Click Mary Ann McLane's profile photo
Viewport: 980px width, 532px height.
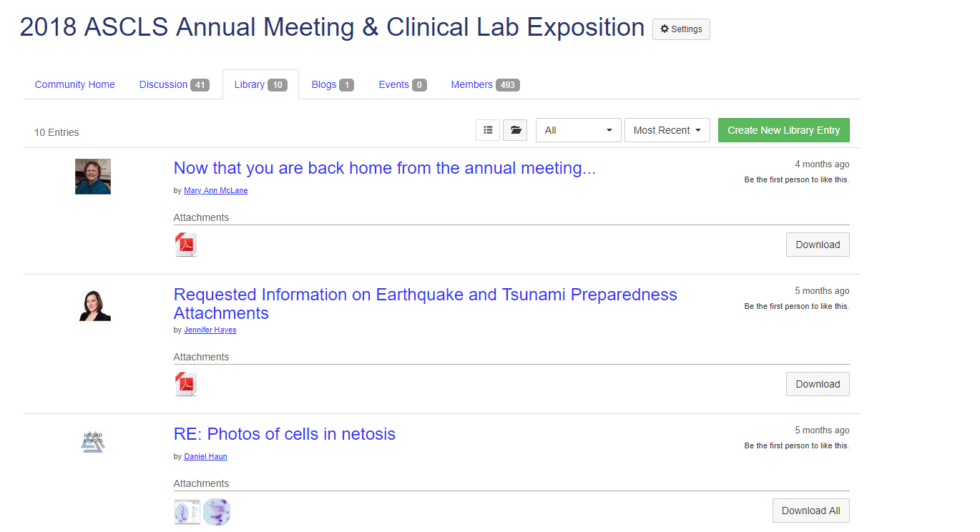point(93,177)
